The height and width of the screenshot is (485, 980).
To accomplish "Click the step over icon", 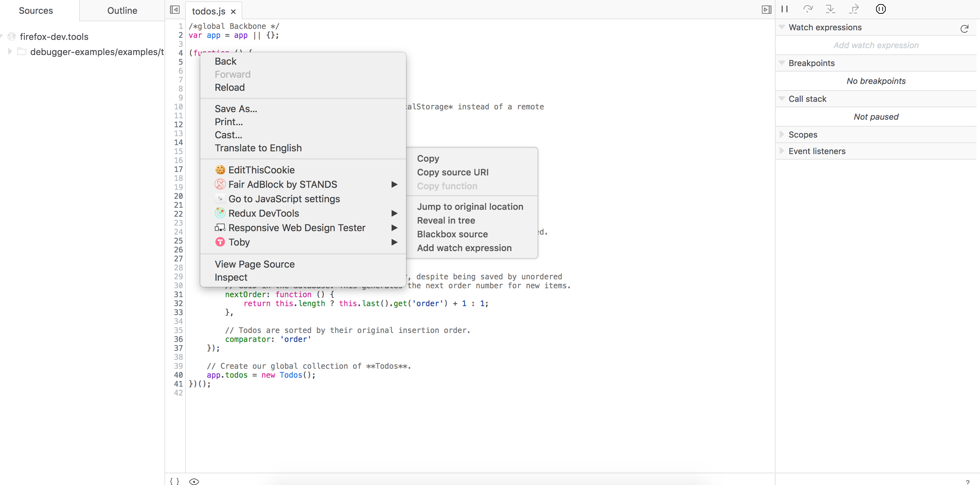I will [x=808, y=9].
